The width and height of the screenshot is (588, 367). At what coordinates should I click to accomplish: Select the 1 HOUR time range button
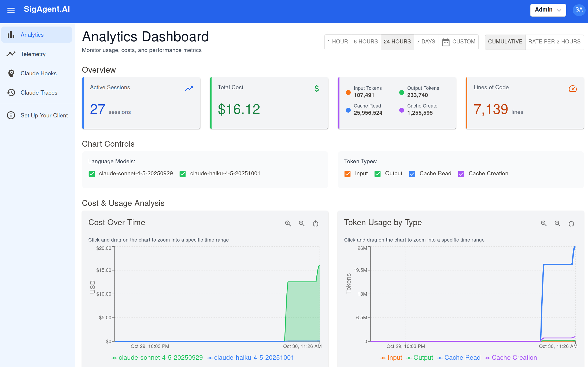338,42
